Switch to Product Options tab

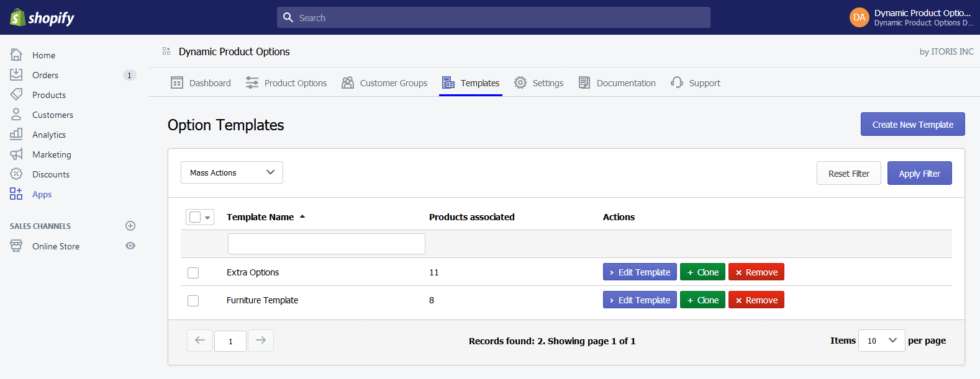click(286, 82)
